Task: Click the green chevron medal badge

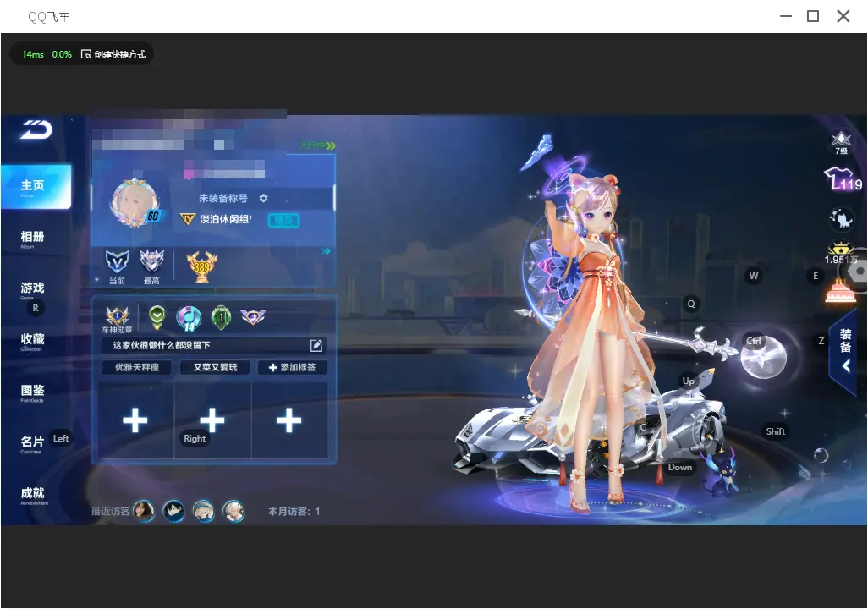Action: tap(157, 317)
